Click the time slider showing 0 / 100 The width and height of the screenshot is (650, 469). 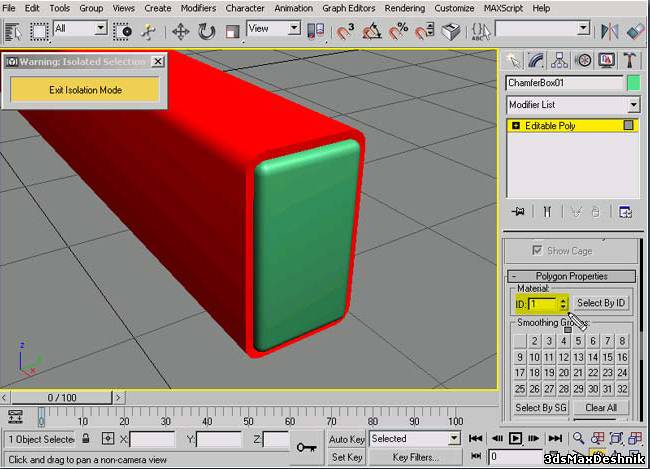pos(61,398)
